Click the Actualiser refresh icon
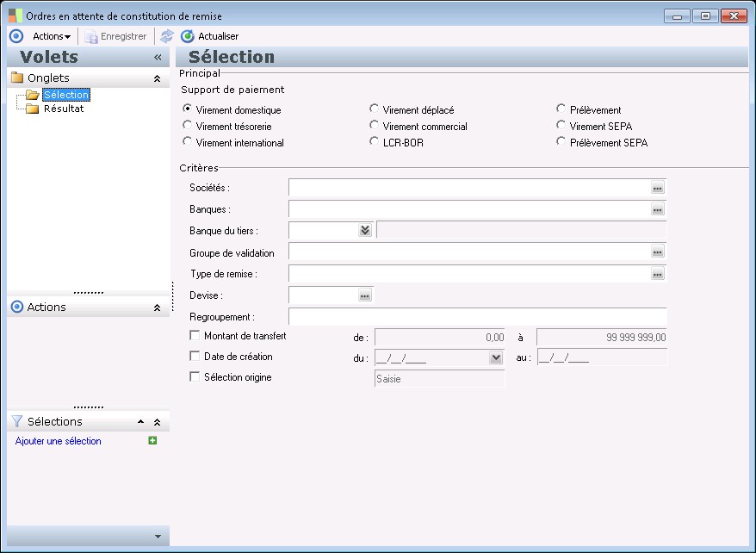 pyautogui.click(x=187, y=36)
